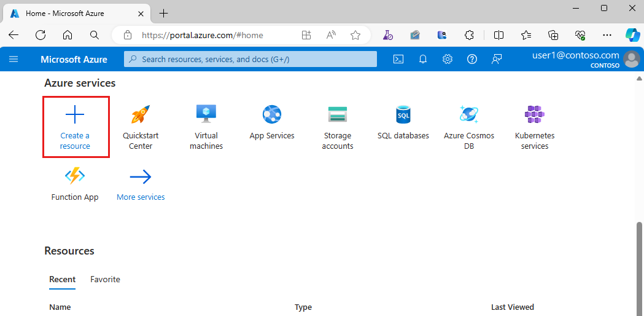Click the Microsoft Azure brand link
Image resolution: width=644 pixels, height=316 pixels.
coord(74,59)
